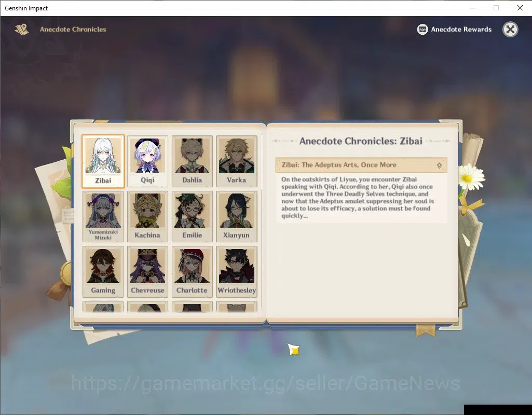The height and width of the screenshot is (415, 532).
Task: Select Zibai character card
Action: pyautogui.click(x=103, y=161)
